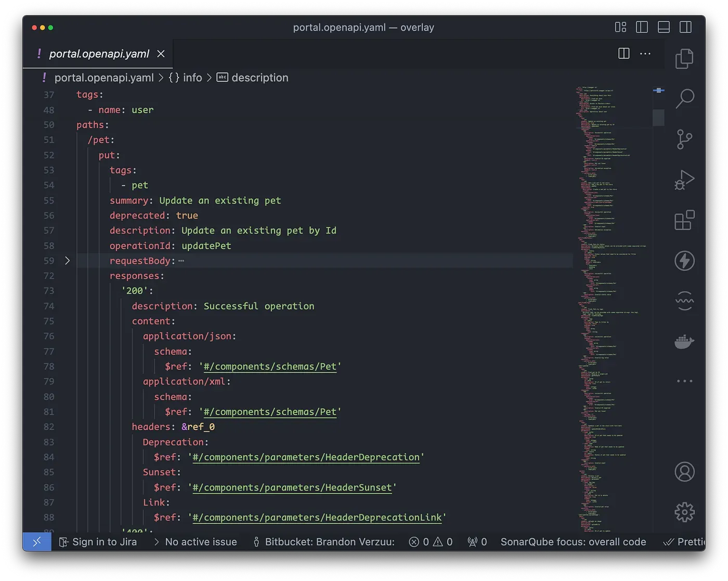728x581 pixels.
Task: Split the editor with the split icon
Action: 623,54
